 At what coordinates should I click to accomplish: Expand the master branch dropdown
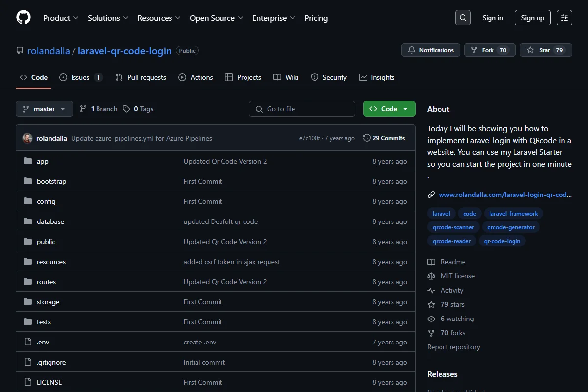[x=44, y=109]
